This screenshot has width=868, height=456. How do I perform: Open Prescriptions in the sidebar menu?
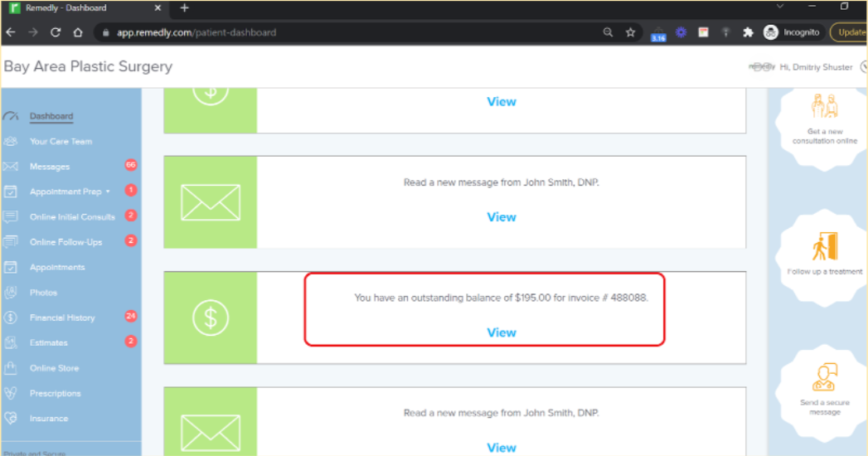pyautogui.click(x=56, y=394)
